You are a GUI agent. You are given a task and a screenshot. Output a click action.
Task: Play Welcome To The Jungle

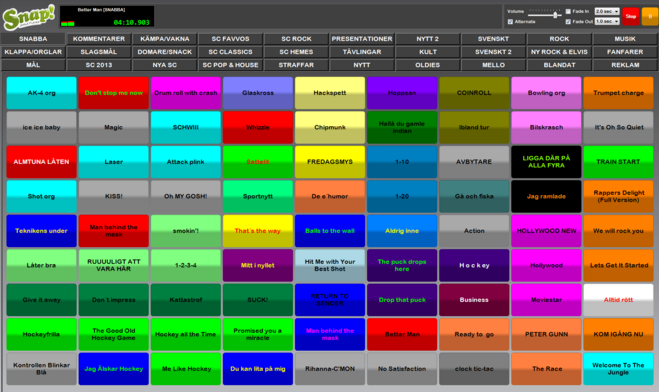618,368
